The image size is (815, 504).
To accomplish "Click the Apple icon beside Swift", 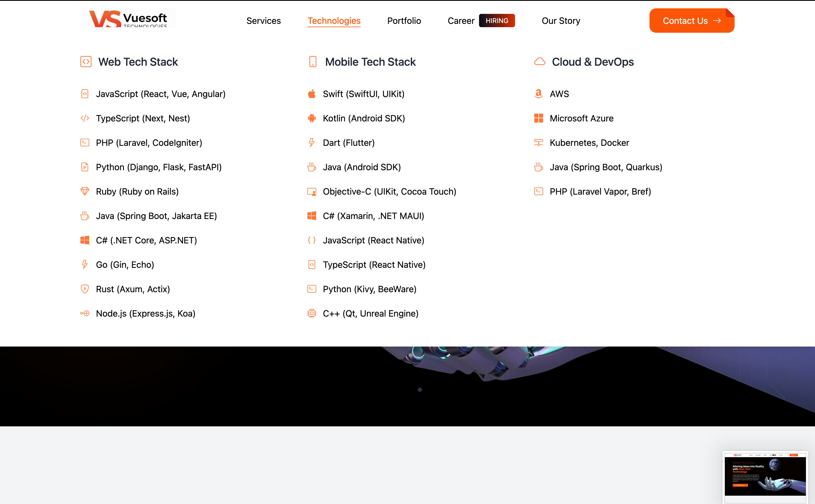I will (312, 94).
